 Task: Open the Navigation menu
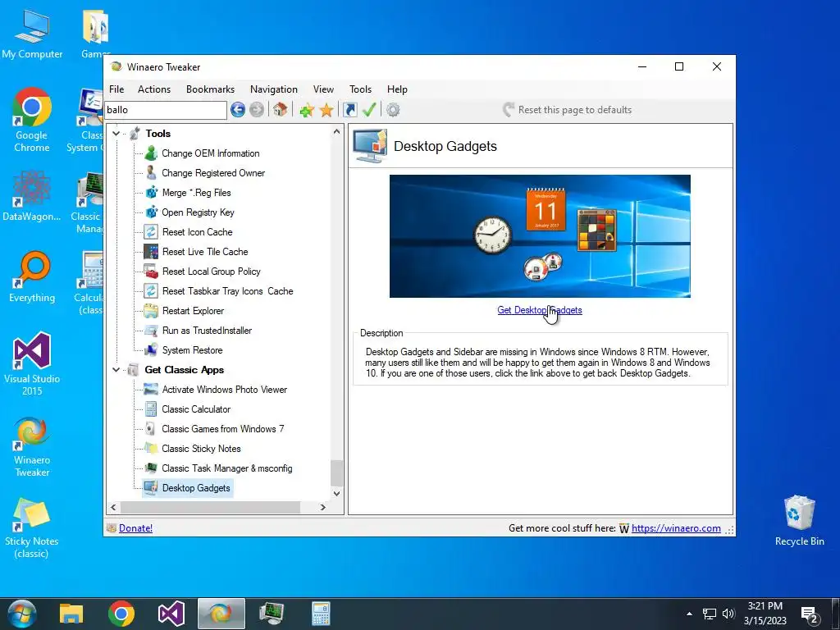(274, 89)
